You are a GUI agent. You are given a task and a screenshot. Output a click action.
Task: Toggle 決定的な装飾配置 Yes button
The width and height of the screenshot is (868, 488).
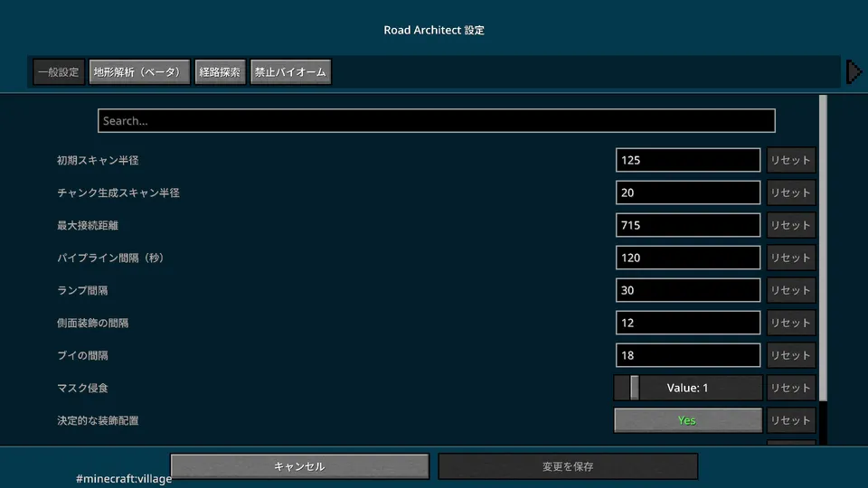(x=687, y=420)
